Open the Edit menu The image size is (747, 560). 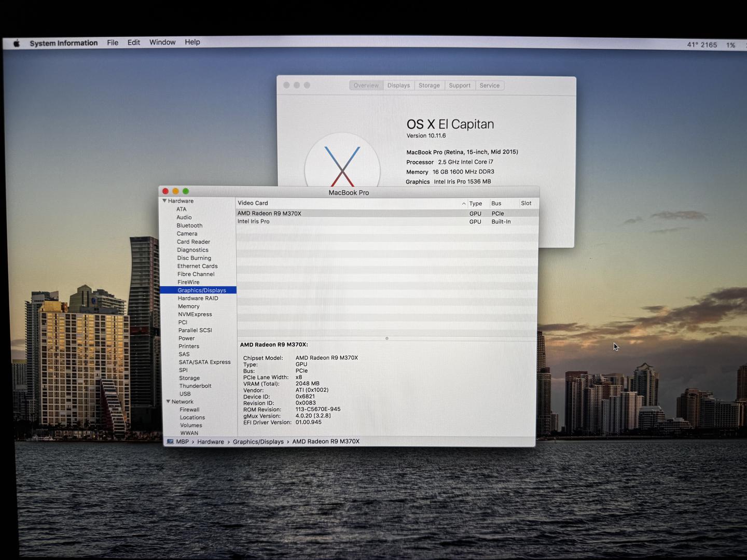[x=134, y=43]
